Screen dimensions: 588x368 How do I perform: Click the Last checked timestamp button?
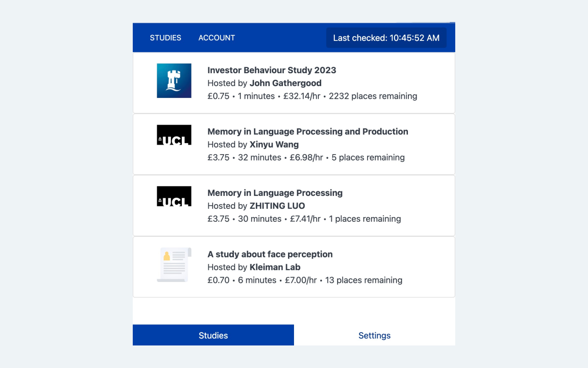pos(386,38)
